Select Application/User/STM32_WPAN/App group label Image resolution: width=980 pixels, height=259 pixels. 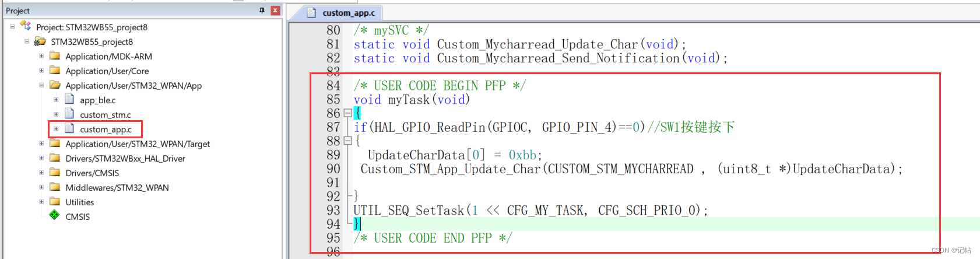(134, 86)
